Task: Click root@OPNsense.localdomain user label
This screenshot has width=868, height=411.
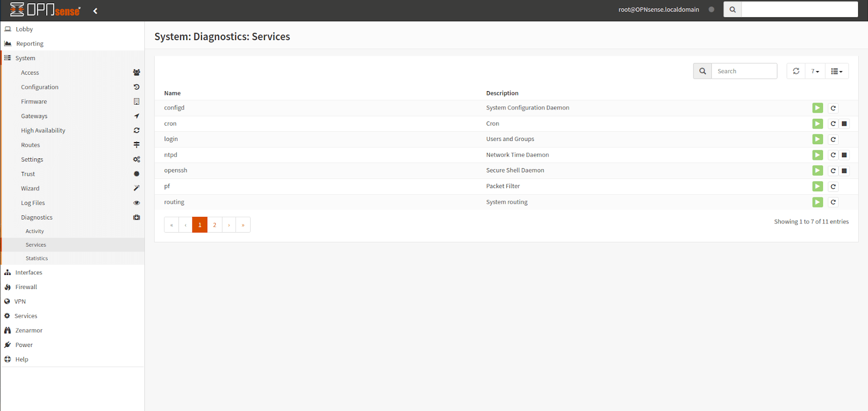Action: (x=659, y=10)
